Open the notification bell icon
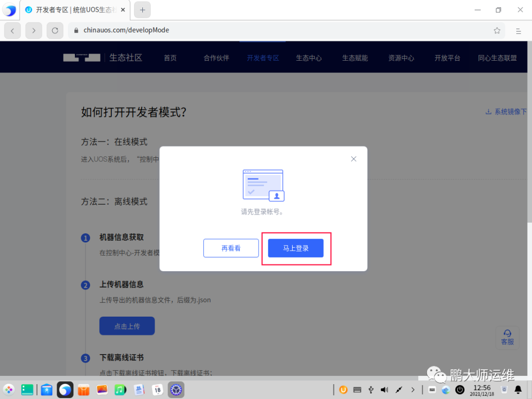This screenshot has height=399, width=532. click(518, 390)
